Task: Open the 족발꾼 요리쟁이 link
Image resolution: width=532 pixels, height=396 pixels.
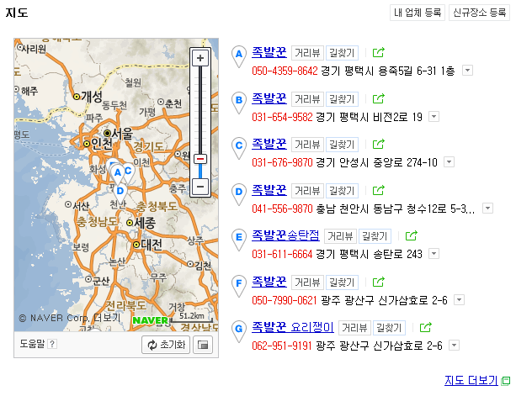Action: click(x=293, y=327)
